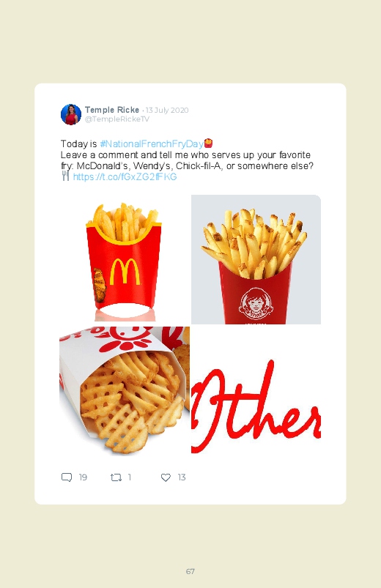The height and width of the screenshot is (588, 381).
Task: Open the McDonald's fries photo
Action: tap(125, 259)
